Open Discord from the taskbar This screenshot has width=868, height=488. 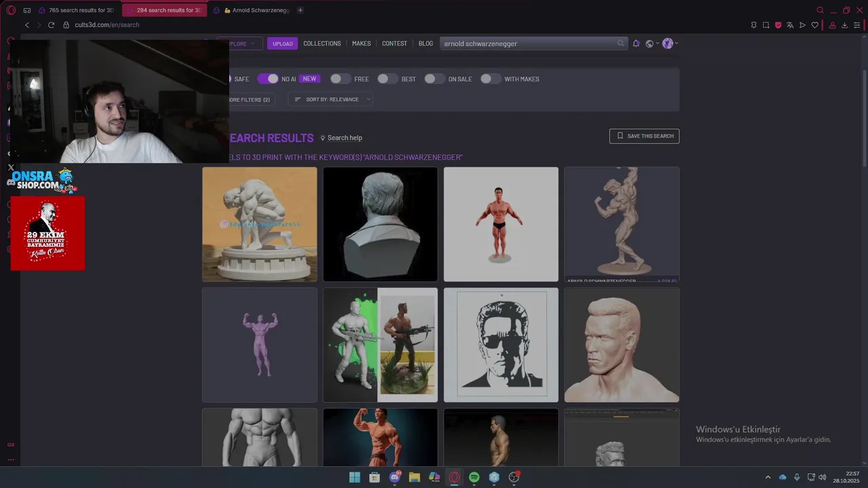click(395, 477)
